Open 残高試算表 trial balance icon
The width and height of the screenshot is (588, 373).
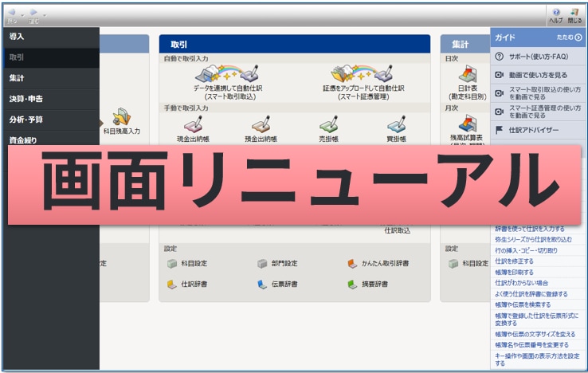pyautogui.click(x=468, y=125)
